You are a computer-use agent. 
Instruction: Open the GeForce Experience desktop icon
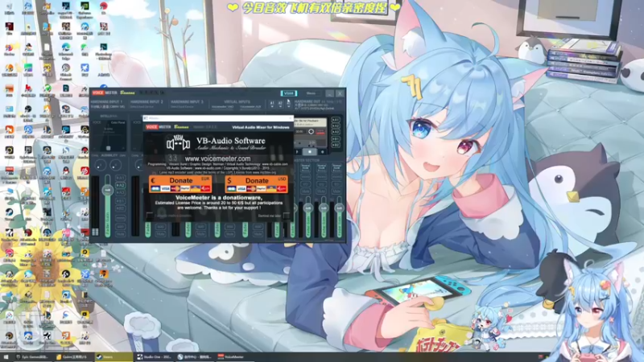coord(85,10)
